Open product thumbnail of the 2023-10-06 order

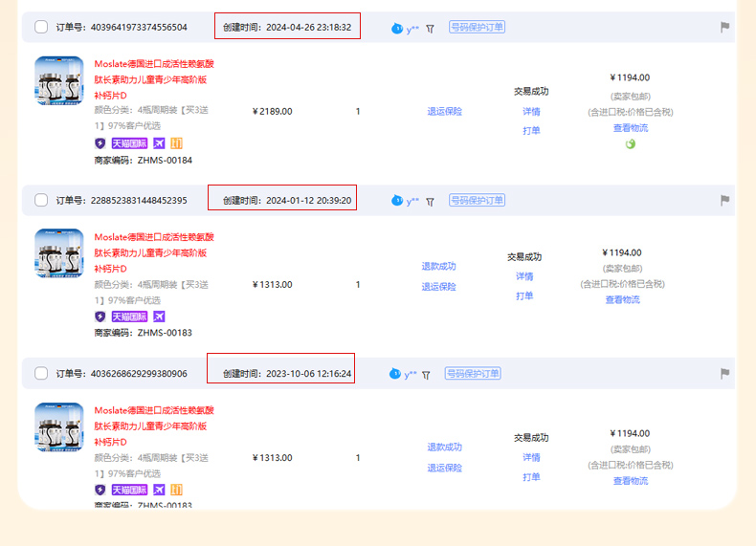[59, 427]
